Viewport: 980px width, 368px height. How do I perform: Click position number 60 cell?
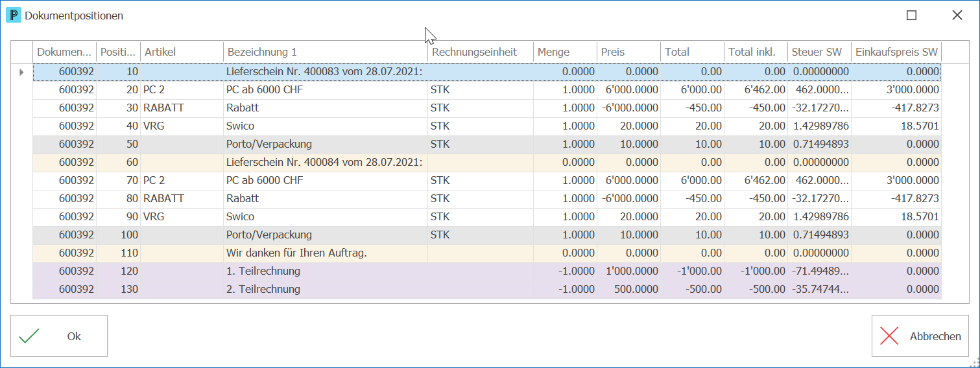[119, 162]
